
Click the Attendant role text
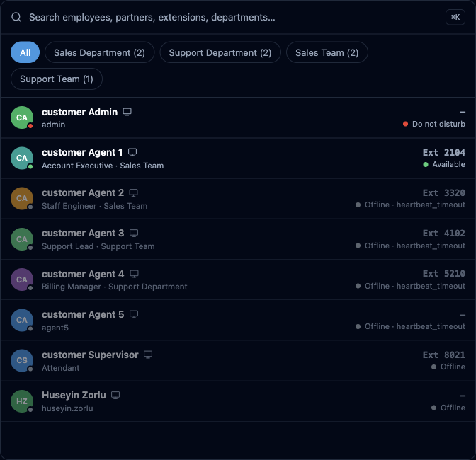[60, 368]
